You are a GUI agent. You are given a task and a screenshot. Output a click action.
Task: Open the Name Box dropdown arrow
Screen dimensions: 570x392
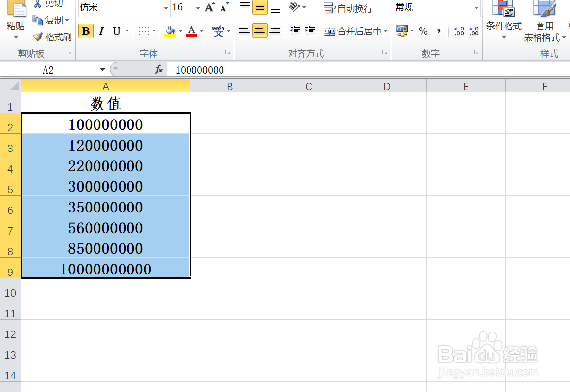coord(102,70)
